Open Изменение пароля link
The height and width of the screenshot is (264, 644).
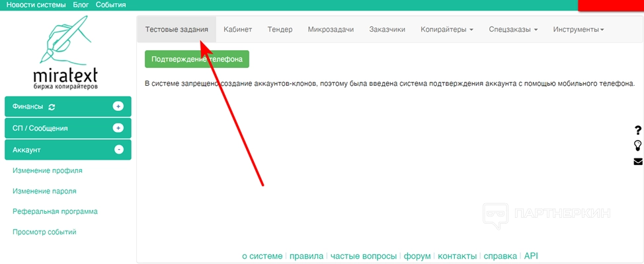pos(44,191)
